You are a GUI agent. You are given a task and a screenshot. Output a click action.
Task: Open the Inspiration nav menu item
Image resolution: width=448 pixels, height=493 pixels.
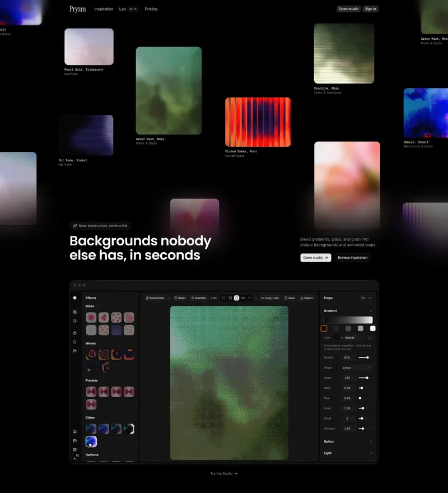(104, 9)
